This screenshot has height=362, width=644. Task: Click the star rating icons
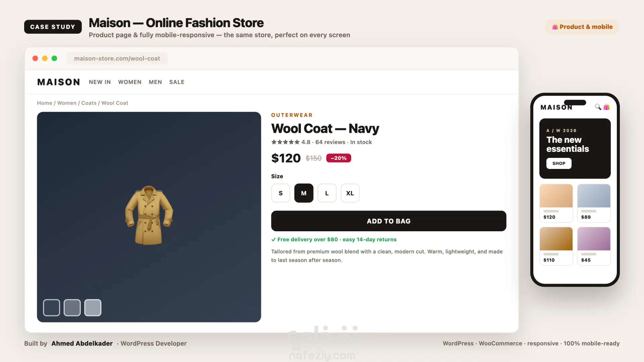tap(285, 142)
